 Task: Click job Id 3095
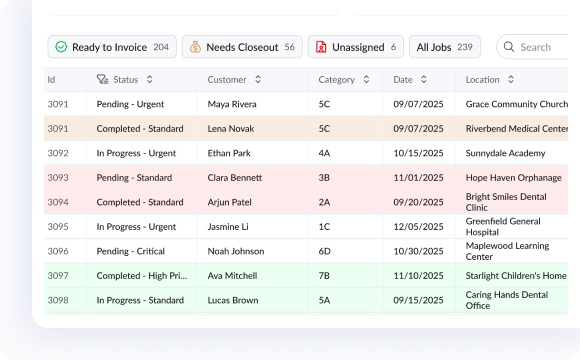58,226
